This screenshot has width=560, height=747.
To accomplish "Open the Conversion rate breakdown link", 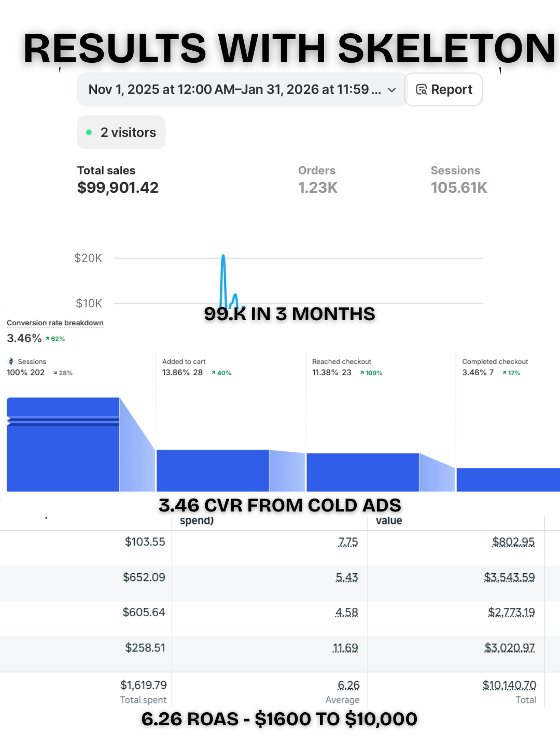I will (x=55, y=323).
